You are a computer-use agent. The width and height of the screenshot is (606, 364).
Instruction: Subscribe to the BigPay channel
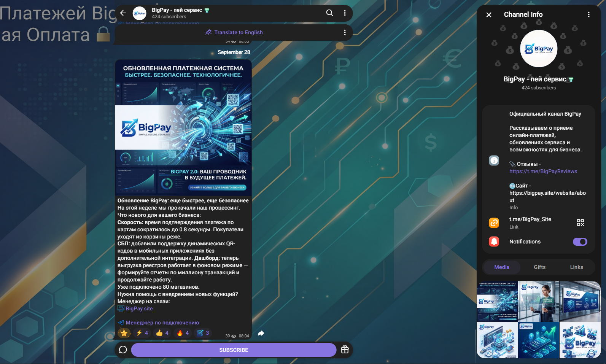tap(234, 350)
